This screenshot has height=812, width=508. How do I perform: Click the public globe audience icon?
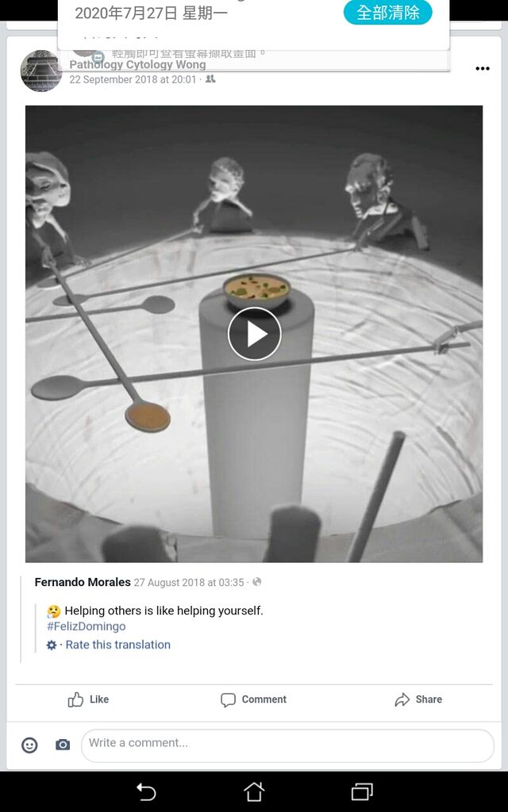[x=256, y=582]
